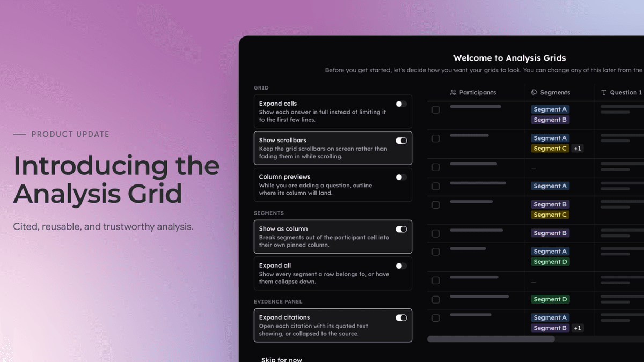644x362 pixels.
Task: Switch on the Expand all toggle
Action: (x=401, y=265)
